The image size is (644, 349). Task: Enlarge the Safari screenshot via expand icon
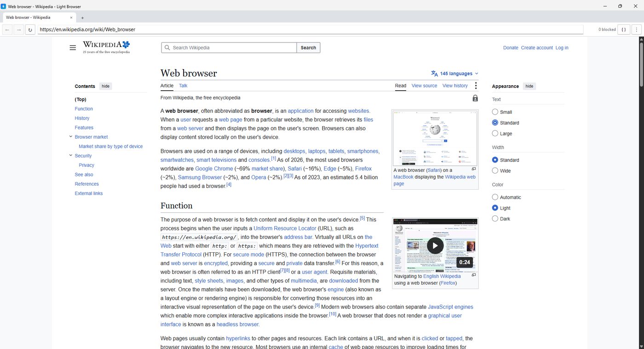pyautogui.click(x=474, y=169)
